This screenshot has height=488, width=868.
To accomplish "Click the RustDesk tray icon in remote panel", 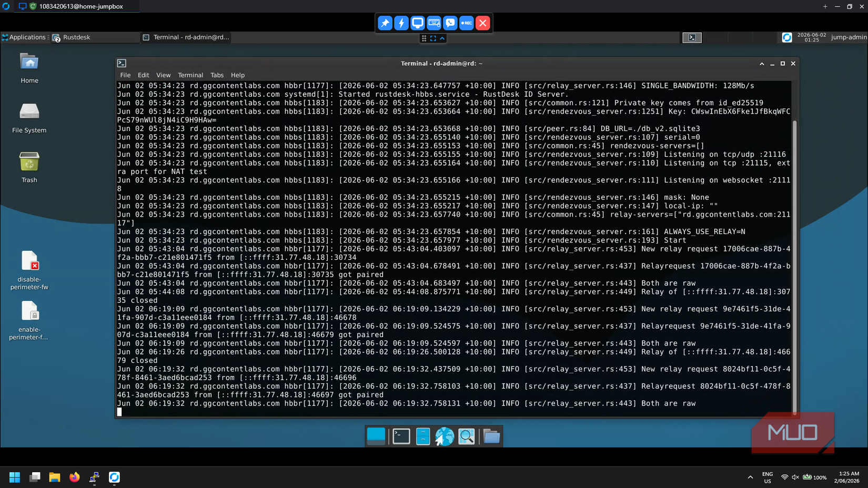I will [x=787, y=37].
